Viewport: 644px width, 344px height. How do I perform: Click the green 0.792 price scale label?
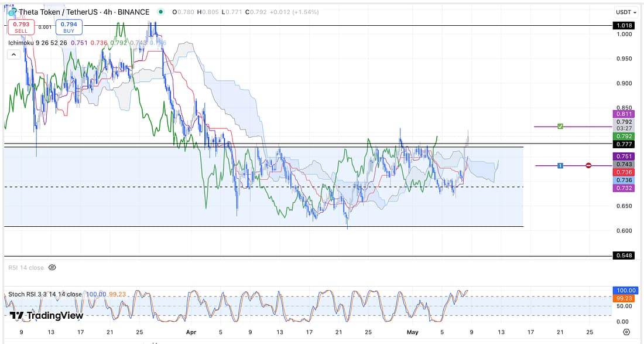624,136
